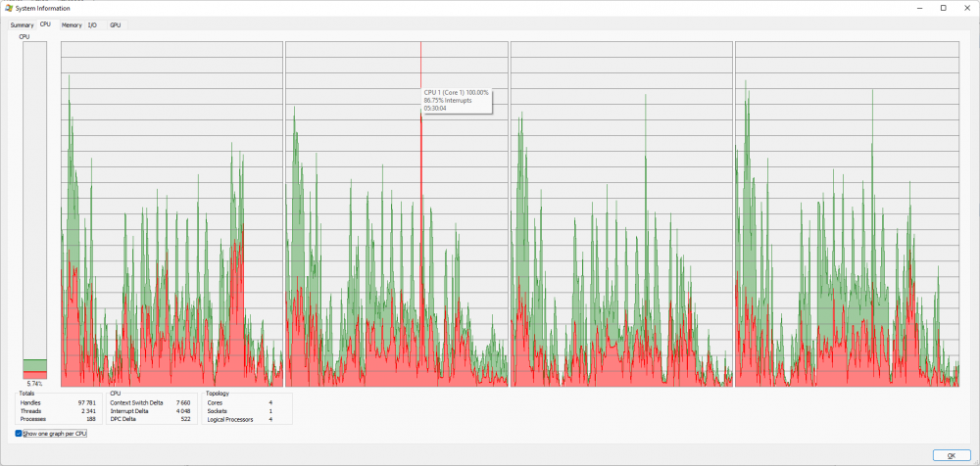Click the OK button
The width and height of the screenshot is (980, 466).
tap(952, 455)
